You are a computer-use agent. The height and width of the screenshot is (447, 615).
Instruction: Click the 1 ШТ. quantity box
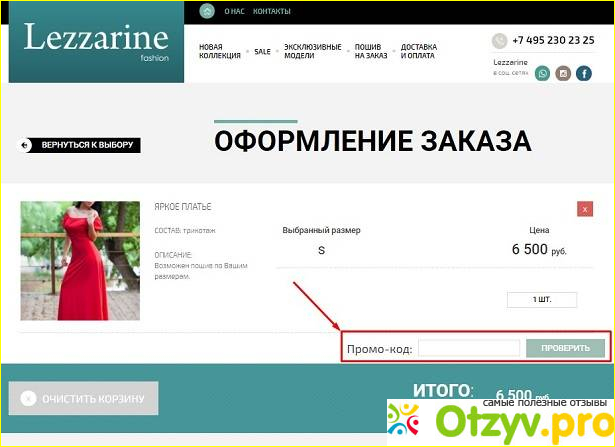click(x=541, y=299)
